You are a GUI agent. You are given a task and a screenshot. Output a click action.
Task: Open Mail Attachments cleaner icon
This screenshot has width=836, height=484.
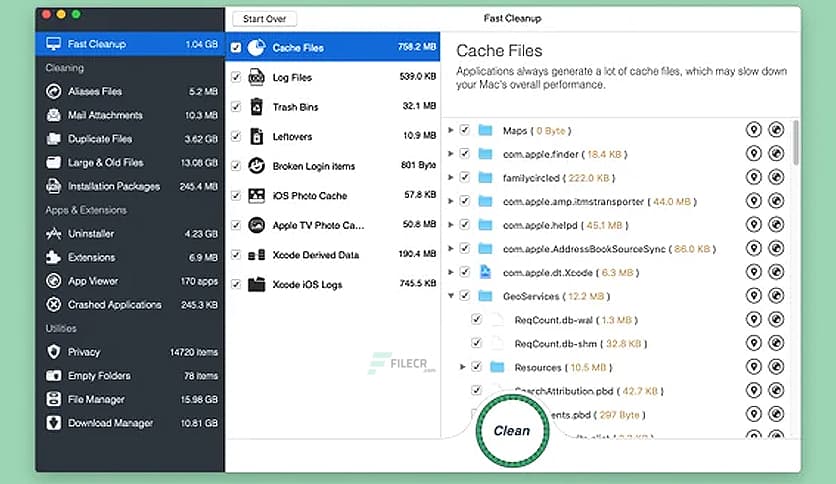tap(53, 115)
